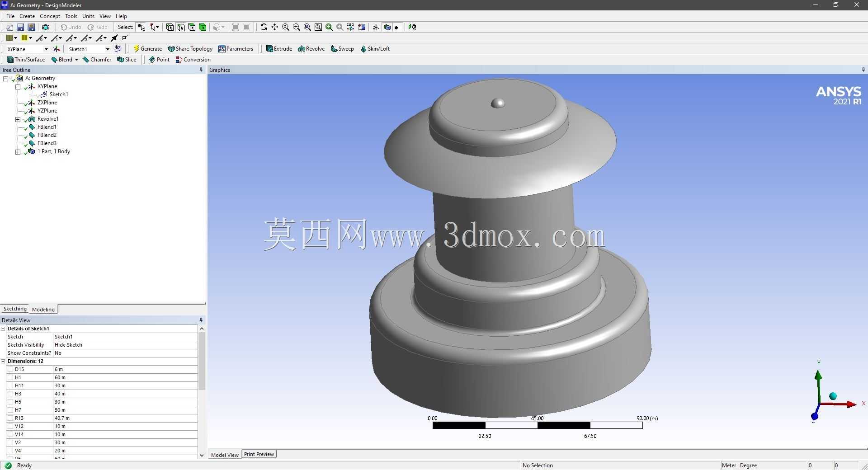The height and width of the screenshot is (470, 868).
Task: Switch to the Print Preview tab
Action: pyautogui.click(x=259, y=454)
